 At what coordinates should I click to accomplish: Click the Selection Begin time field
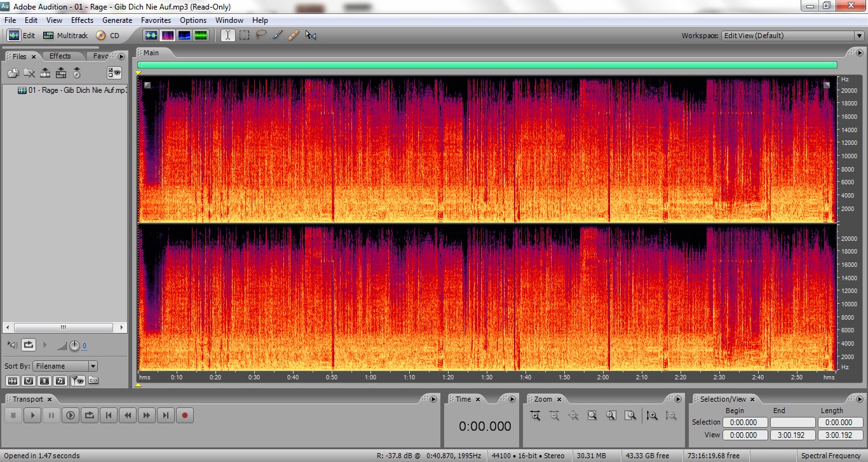point(745,423)
